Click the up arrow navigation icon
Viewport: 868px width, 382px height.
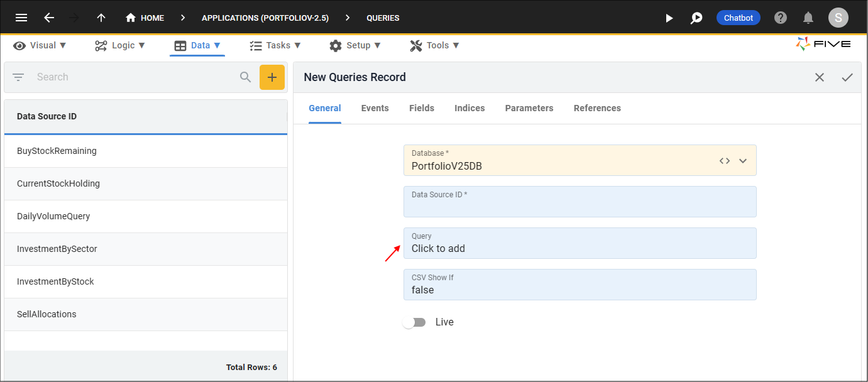101,18
